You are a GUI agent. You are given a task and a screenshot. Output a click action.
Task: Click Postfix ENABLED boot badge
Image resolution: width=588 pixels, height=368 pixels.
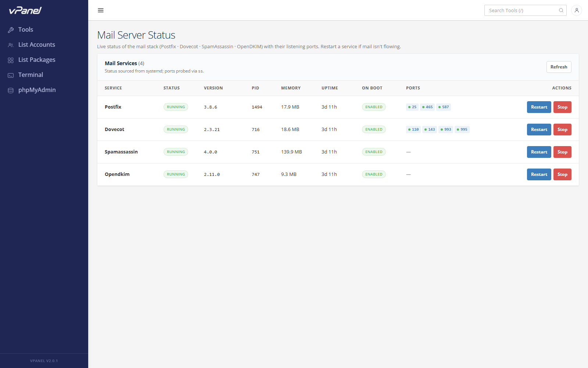(374, 107)
